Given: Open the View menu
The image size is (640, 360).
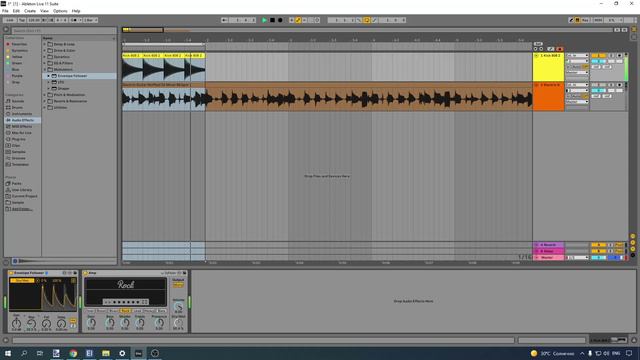Looking at the screenshot, I should (x=44, y=11).
